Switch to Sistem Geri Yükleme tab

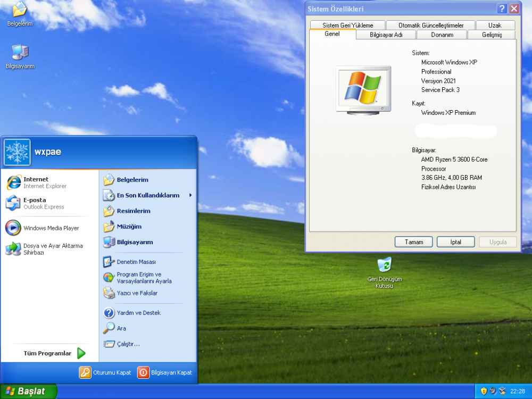tap(348, 26)
